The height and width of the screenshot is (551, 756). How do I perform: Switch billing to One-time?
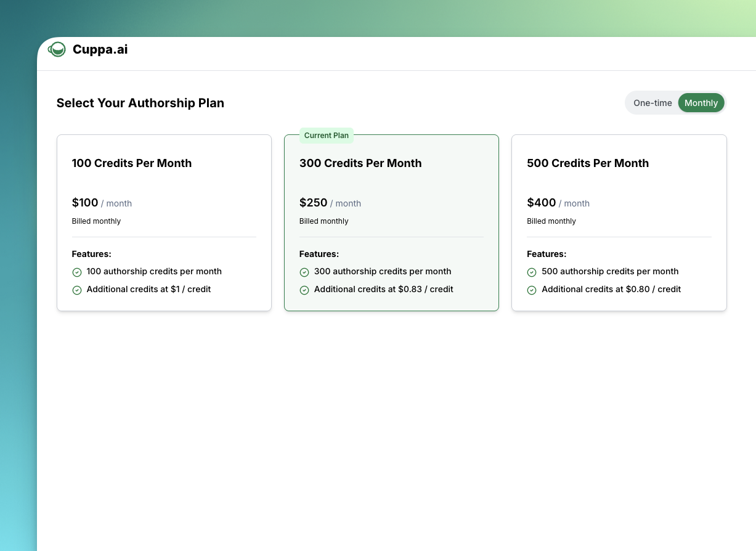point(652,103)
